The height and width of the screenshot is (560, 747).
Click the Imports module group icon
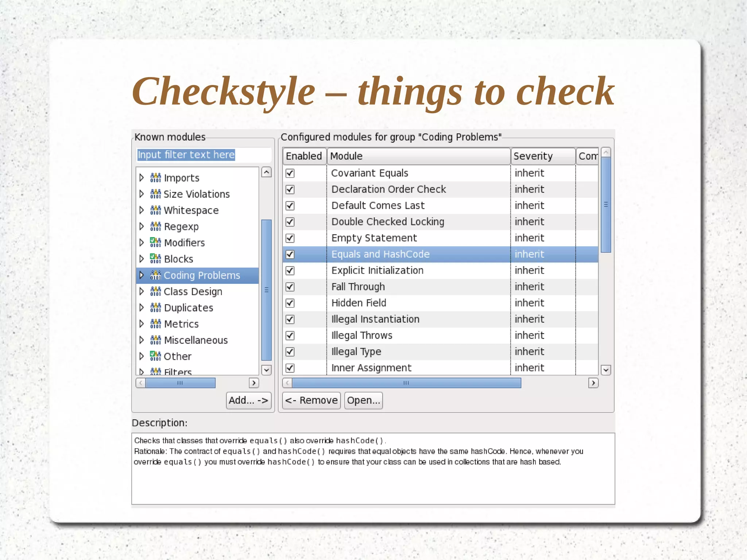point(155,178)
